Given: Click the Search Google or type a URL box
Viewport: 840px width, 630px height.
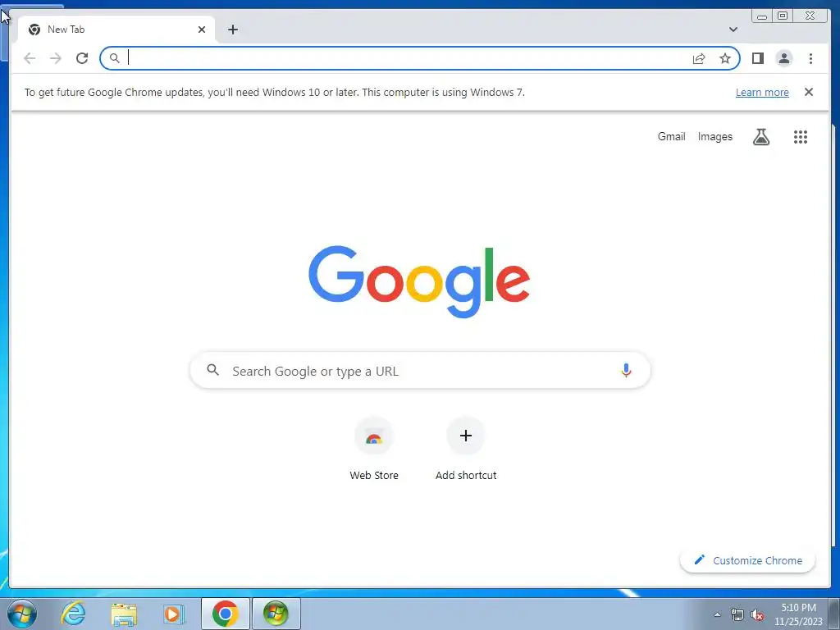Looking at the screenshot, I should point(420,370).
